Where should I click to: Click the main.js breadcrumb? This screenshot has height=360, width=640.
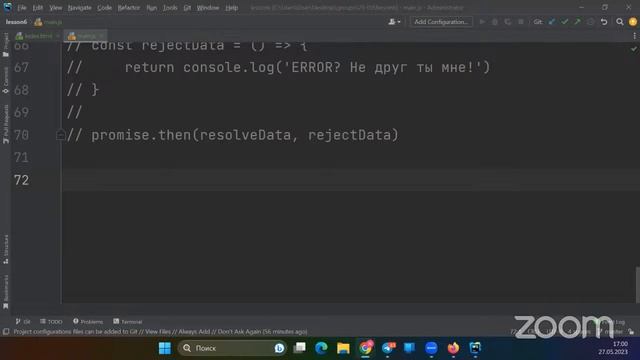(49, 22)
